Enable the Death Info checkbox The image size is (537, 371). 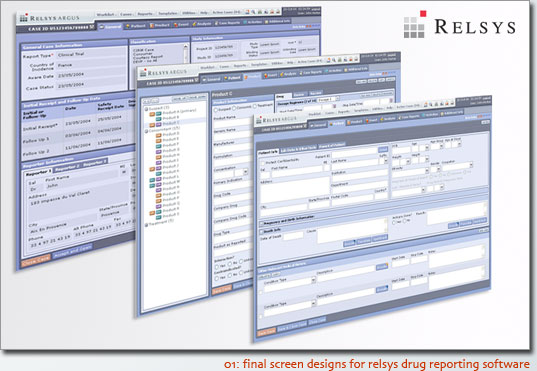click(x=262, y=232)
